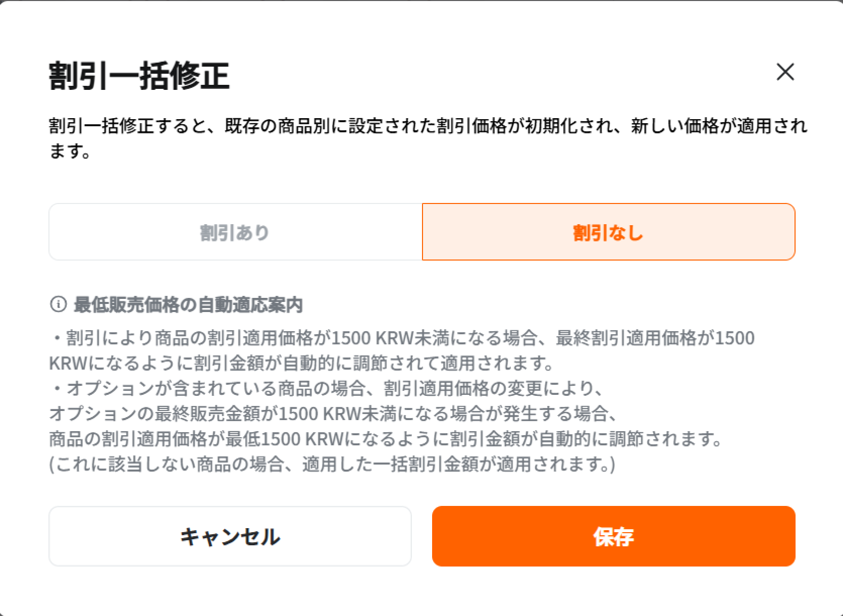Screen dimensions: 843x616
Task: Click the description line starting 割引一括修正すると
Action: point(427,126)
